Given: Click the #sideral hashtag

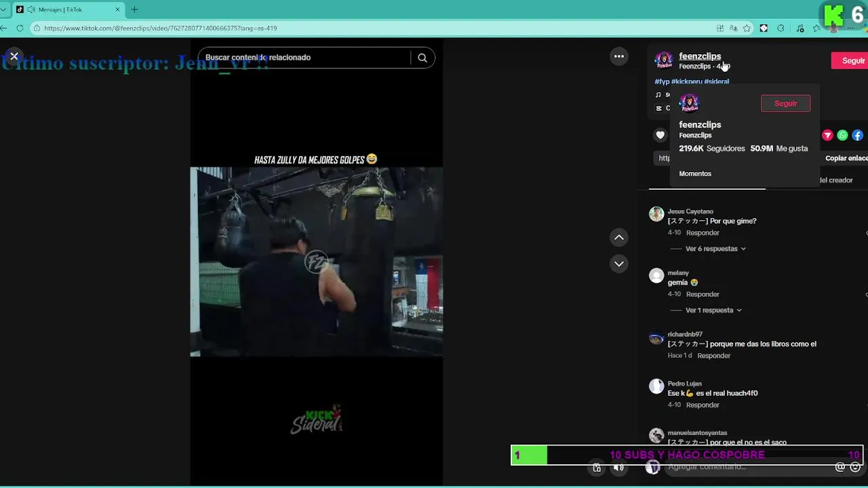Looking at the screenshot, I should click(x=716, y=81).
